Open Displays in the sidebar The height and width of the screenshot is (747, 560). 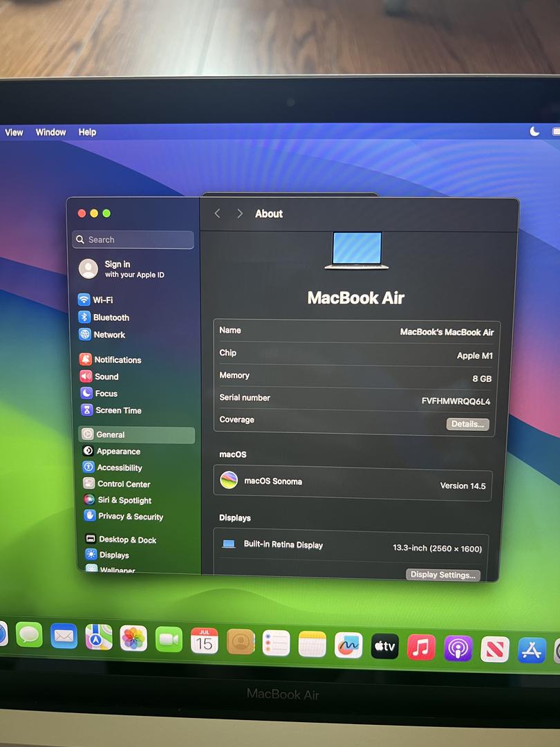tap(107, 555)
